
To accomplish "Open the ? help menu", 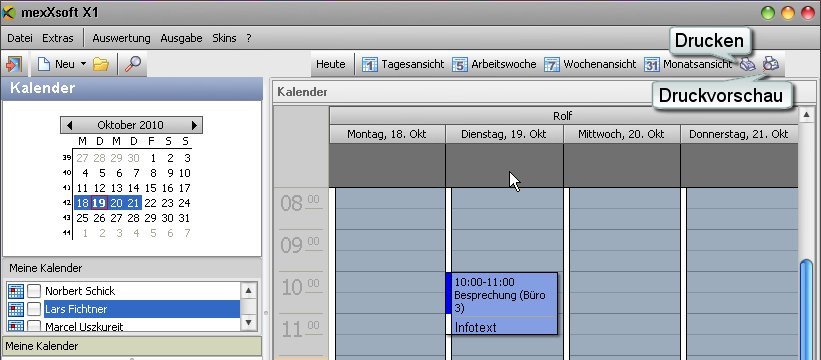I will pyautogui.click(x=249, y=38).
